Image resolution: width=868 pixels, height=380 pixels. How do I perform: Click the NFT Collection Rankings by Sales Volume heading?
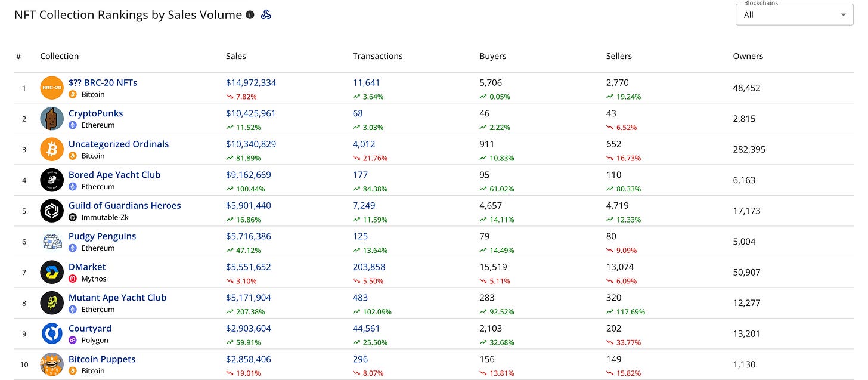click(128, 15)
